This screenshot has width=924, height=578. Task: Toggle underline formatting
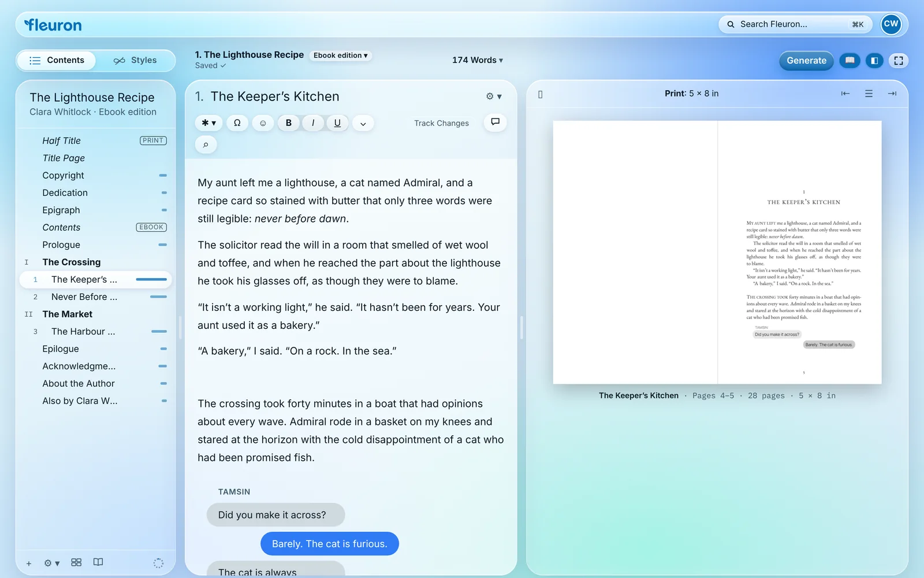pos(337,123)
